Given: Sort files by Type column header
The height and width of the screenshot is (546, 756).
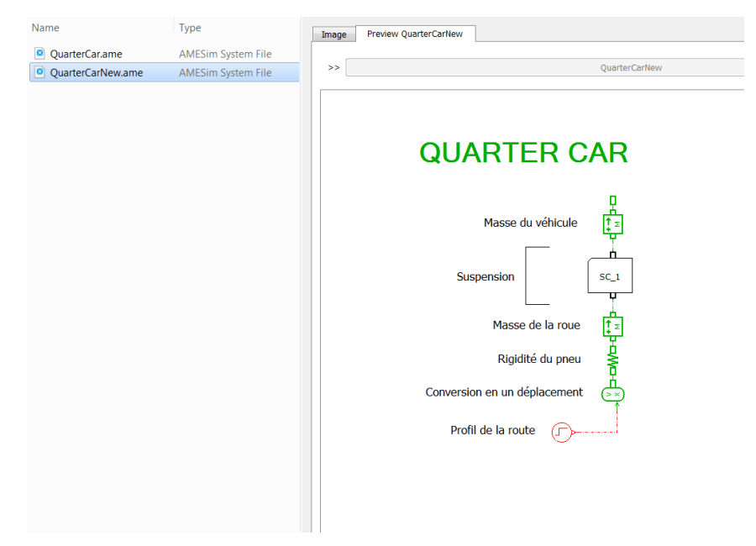Looking at the screenshot, I should point(190,28).
